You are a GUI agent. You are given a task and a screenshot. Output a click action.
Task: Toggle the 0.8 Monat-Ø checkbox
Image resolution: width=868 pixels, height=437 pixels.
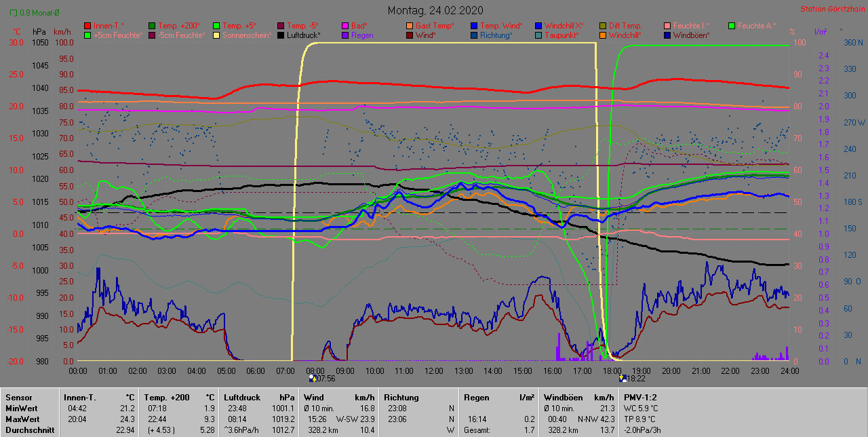coord(15,13)
